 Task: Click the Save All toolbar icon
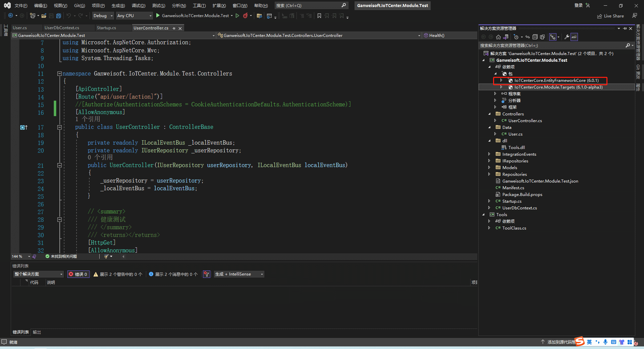pyautogui.click(x=59, y=16)
